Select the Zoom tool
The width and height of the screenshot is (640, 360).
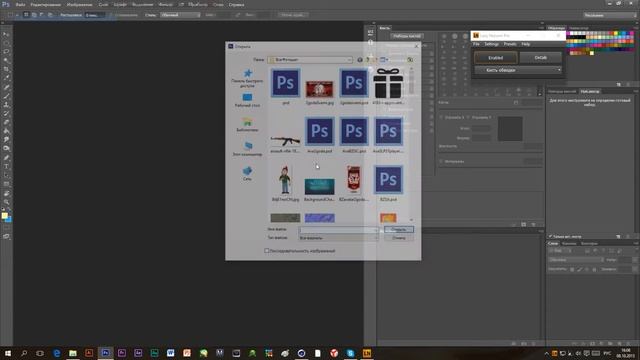tap(6, 202)
